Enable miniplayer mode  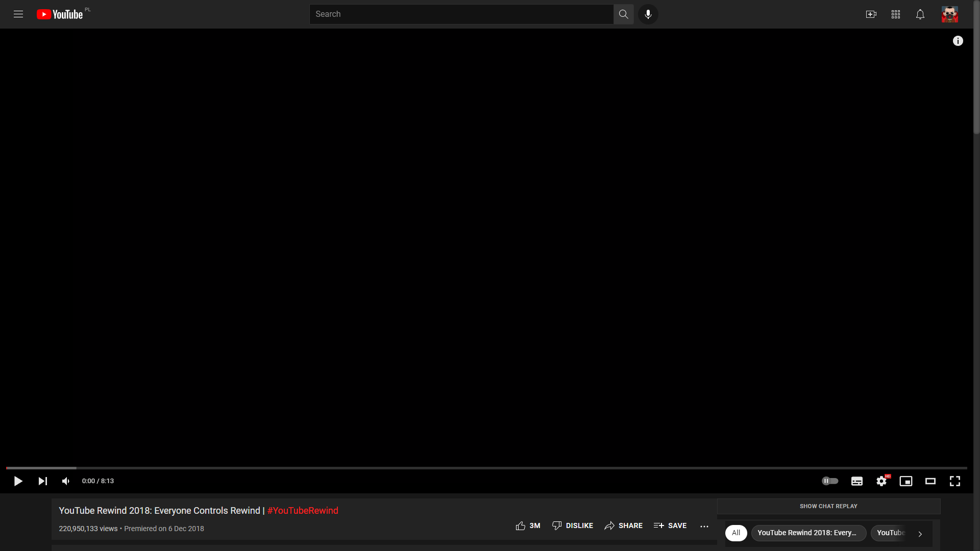point(906,481)
